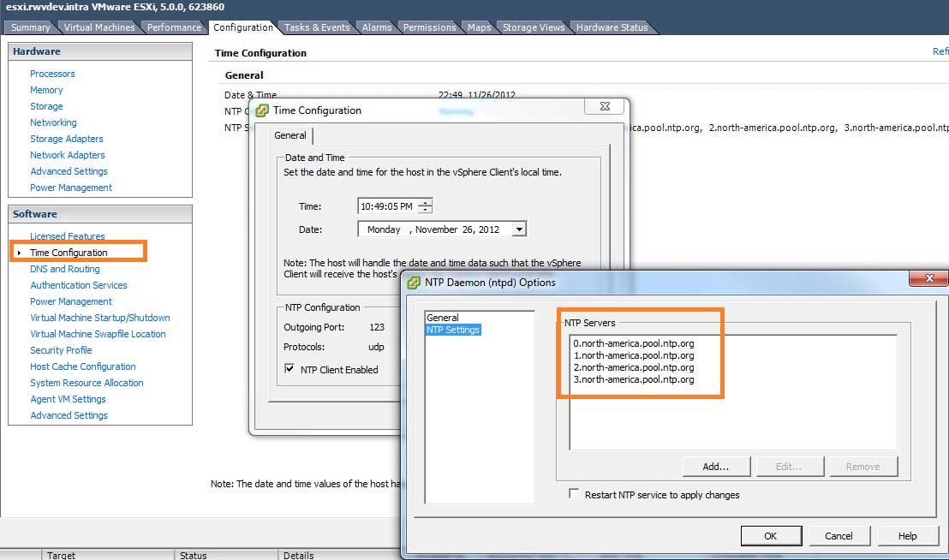Select the Configuration tab
The image size is (949, 560).
click(x=242, y=27)
